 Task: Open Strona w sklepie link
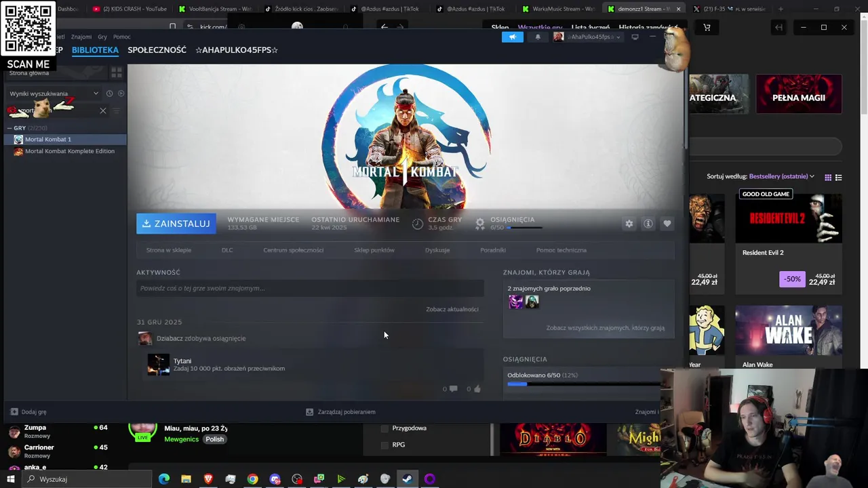[169, 250]
